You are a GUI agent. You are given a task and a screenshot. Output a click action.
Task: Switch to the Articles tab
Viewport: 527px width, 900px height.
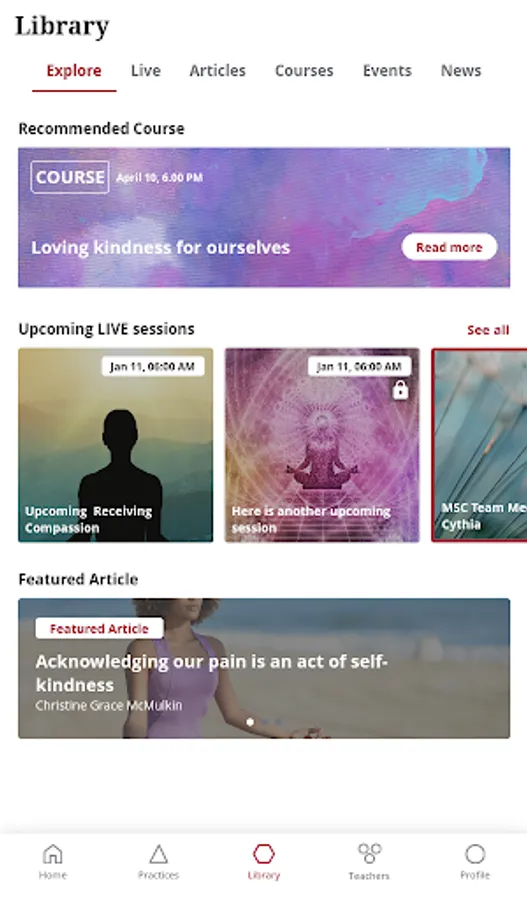tap(218, 71)
